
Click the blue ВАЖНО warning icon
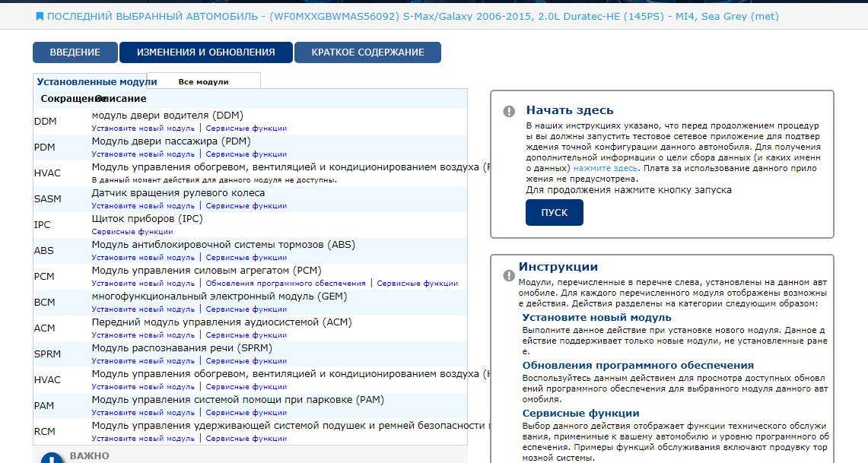tap(51, 458)
